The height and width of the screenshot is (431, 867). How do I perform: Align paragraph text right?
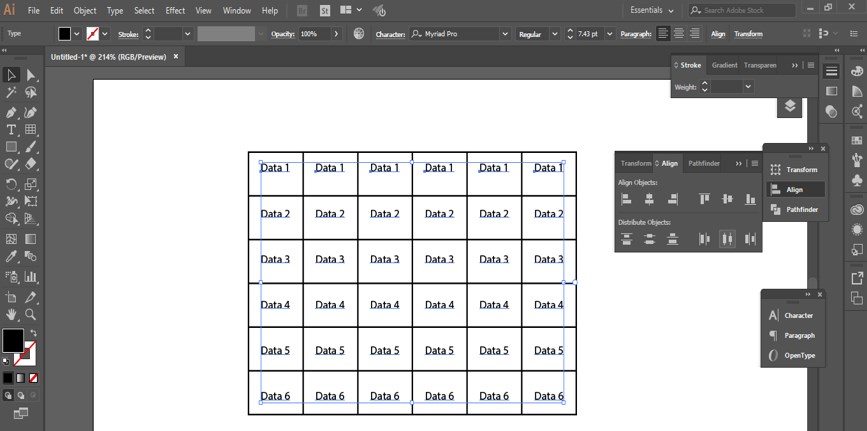click(694, 34)
